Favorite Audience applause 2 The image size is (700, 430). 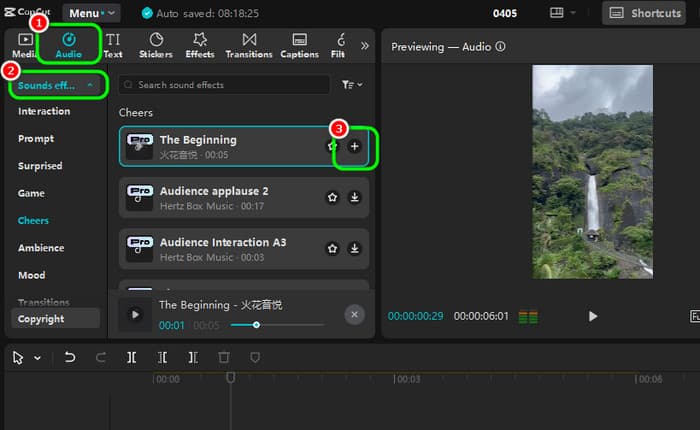pyautogui.click(x=332, y=197)
